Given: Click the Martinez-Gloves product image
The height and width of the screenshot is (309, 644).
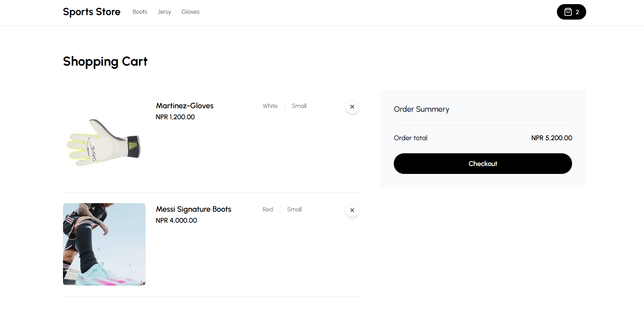Looking at the screenshot, I should [x=104, y=142].
